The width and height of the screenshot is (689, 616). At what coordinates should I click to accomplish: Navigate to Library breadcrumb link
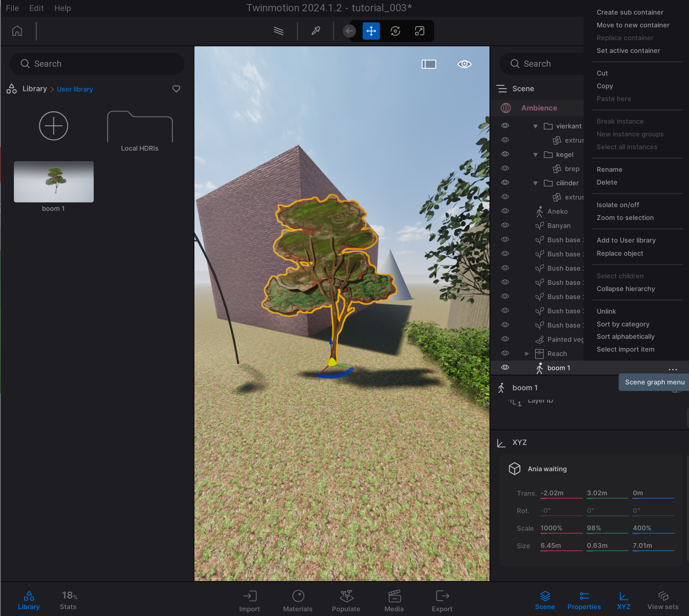pos(35,89)
